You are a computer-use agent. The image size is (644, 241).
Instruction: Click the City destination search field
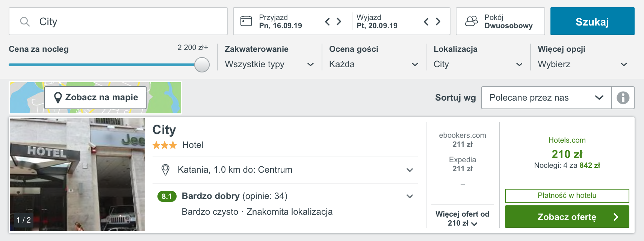point(118,21)
